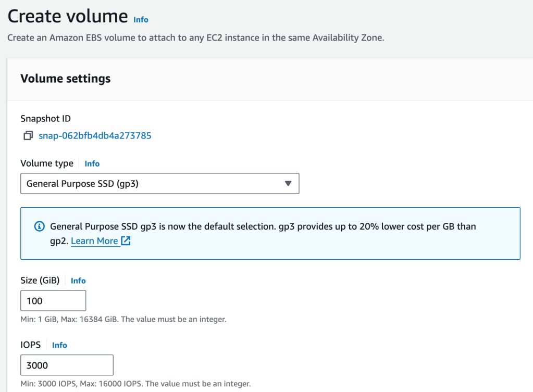Click the Min 1 GiB size constraint text
This screenshot has width=533, height=392.
[123, 319]
